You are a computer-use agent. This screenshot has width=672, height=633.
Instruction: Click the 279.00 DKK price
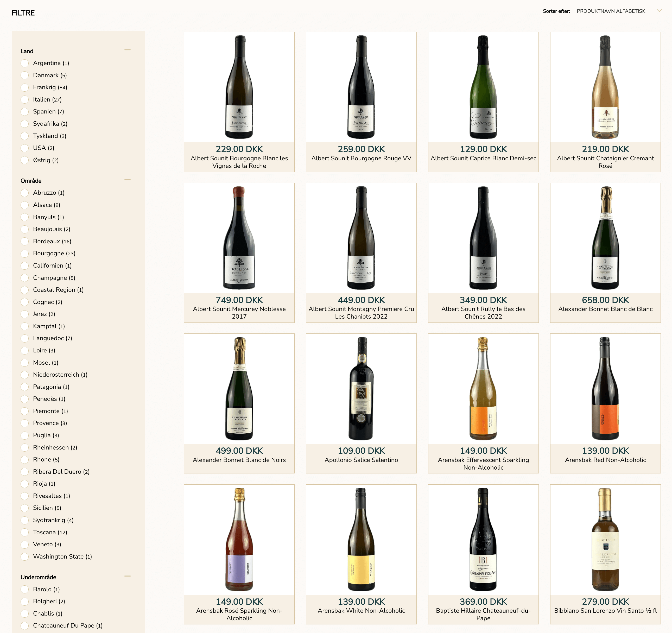tap(605, 602)
